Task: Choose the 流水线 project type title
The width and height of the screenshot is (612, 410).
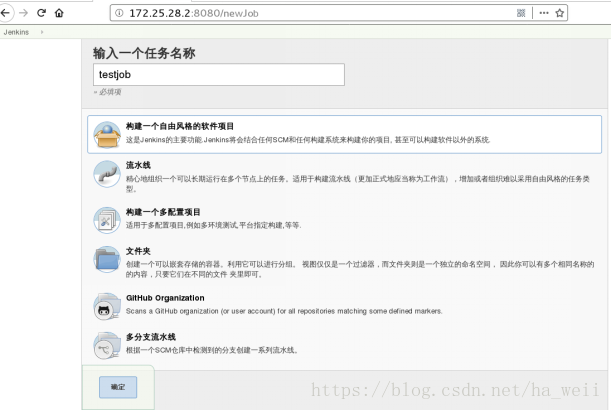Action: click(x=138, y=165)
